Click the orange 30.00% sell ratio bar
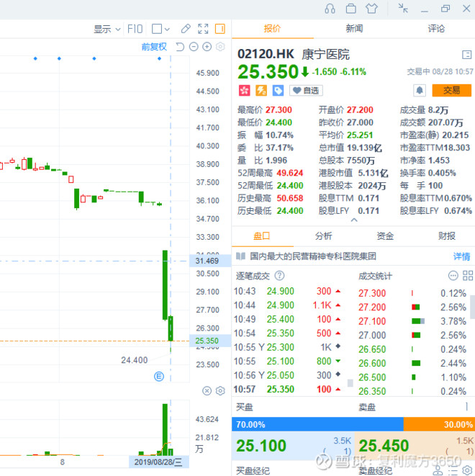 click(439, 424)
